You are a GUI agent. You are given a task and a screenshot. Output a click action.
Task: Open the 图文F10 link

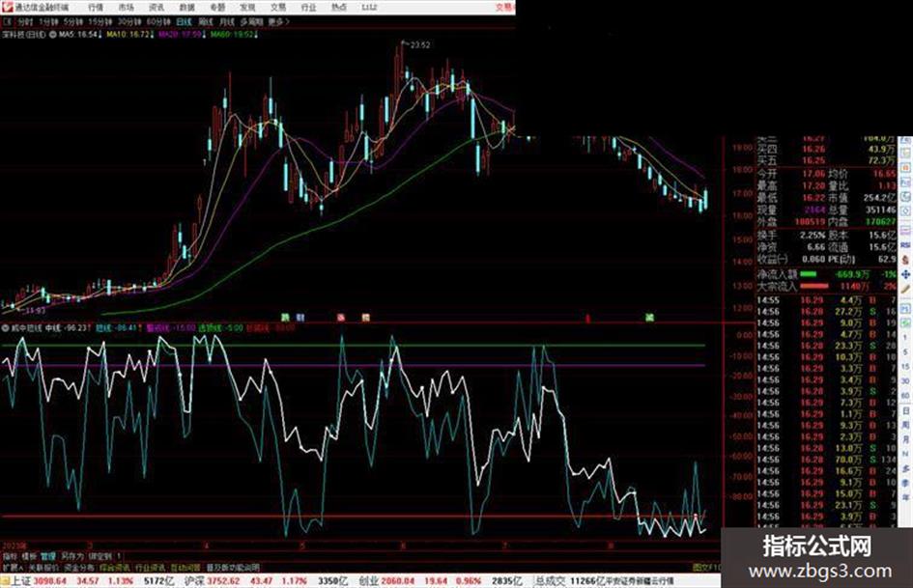point(706,567)
